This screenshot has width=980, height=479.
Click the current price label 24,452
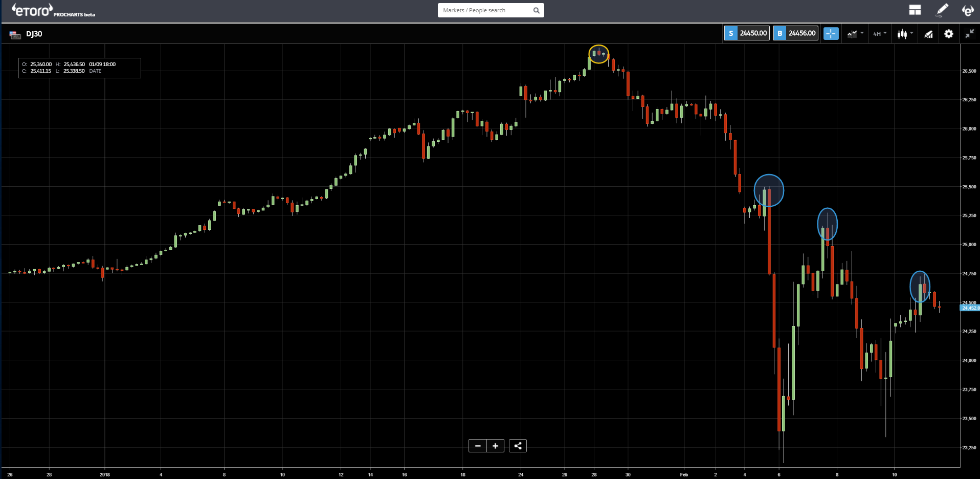(x=970, y=308)
